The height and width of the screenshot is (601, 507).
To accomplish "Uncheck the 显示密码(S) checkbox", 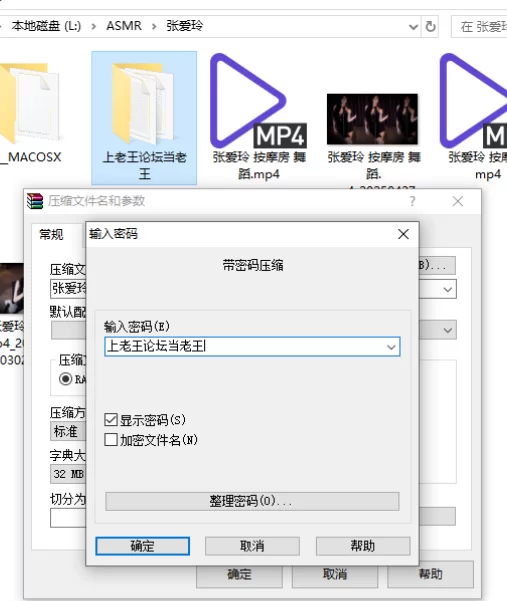I will click(x=111, y=420).
